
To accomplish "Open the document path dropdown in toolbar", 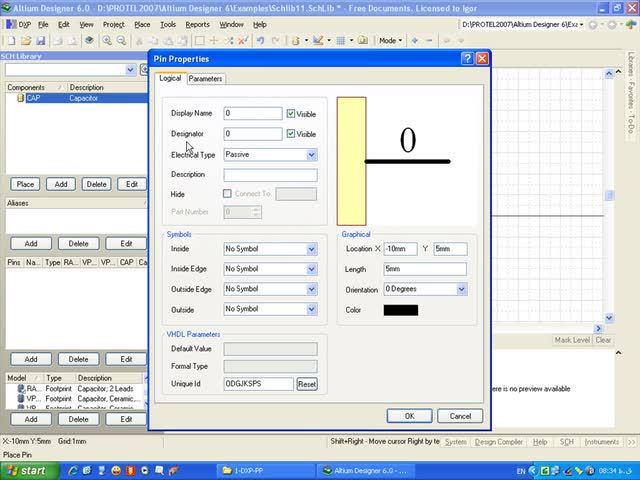I will pyautogui.click(x=581, y=24).
